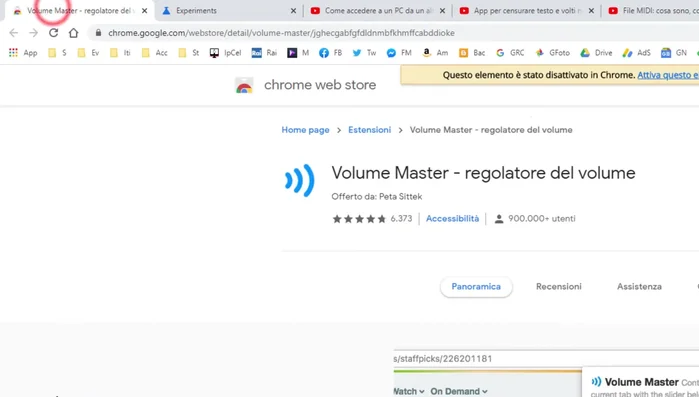Open the Google GRC bookmark
Image resolution: width=699 pixels, height=397 pixels.
point(510,53)
